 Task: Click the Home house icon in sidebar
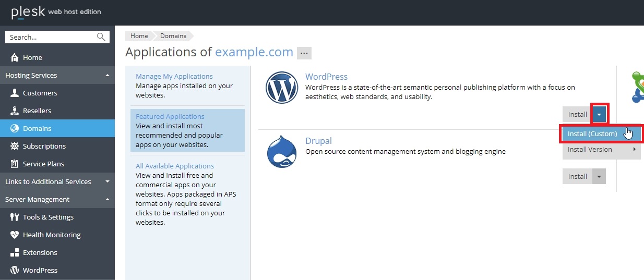coord(15,57)
